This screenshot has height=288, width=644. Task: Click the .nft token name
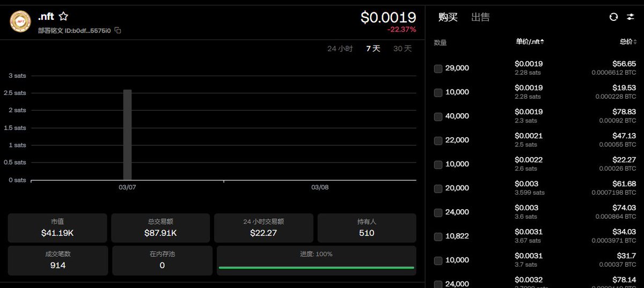pos(46,17)
